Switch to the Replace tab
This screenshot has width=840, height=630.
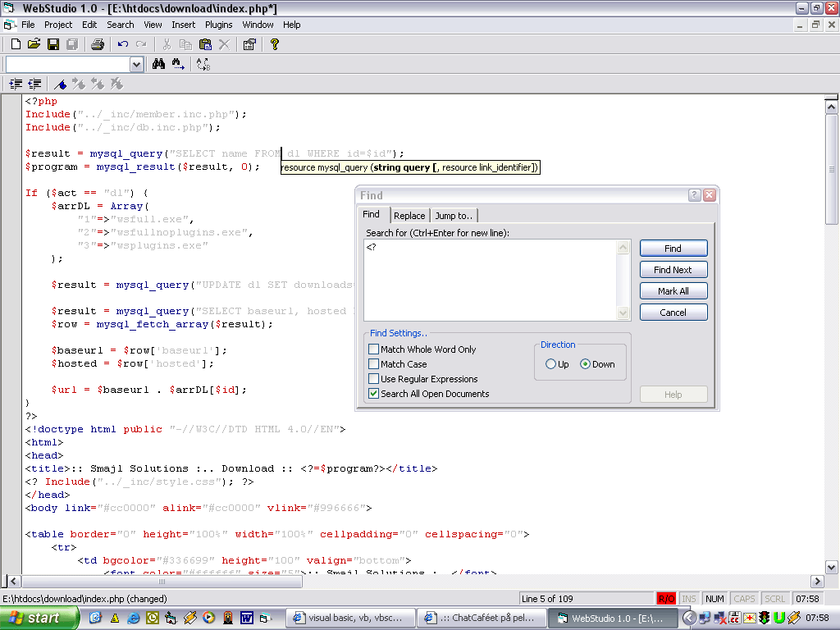pyautogui.click(x=409, y=216)
